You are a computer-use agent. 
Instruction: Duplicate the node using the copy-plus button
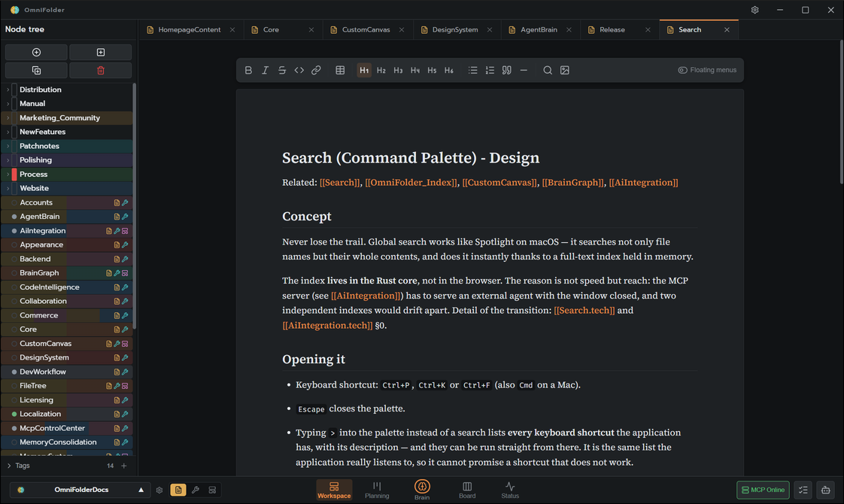click(36, 71)
